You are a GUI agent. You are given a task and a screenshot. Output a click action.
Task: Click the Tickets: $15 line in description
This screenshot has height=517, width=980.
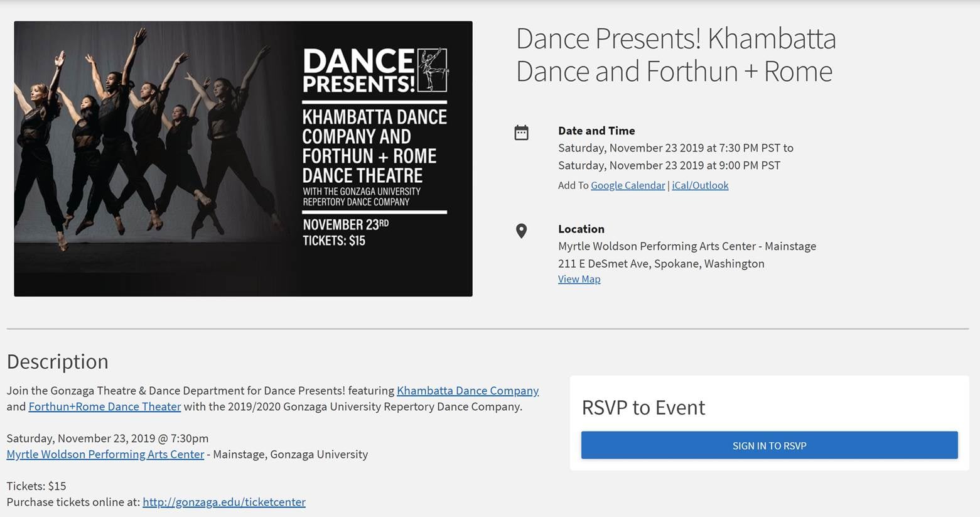coord(36,486)
